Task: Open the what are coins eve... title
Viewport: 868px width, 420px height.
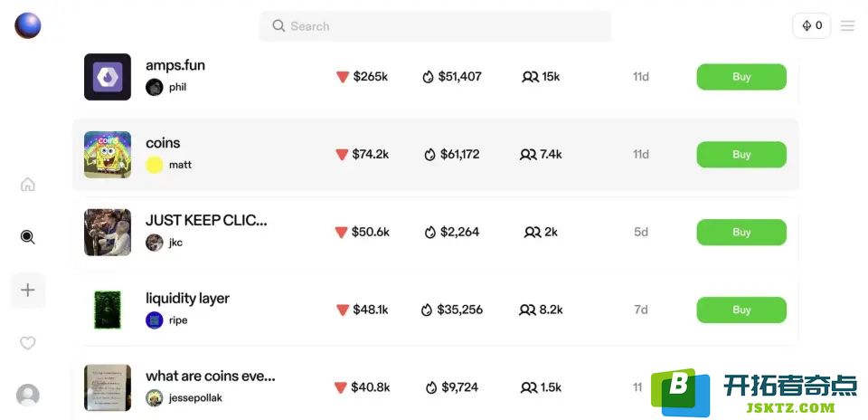Action: 211,376
